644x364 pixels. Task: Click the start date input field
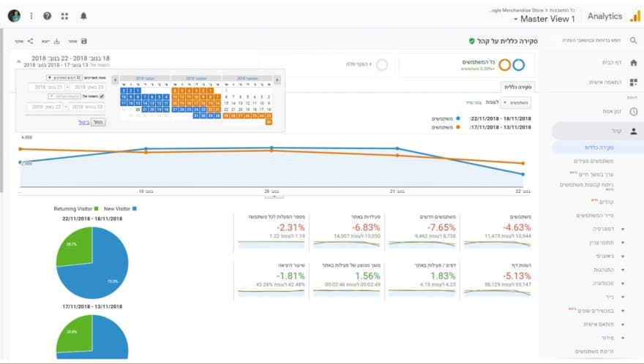[86, 86]
